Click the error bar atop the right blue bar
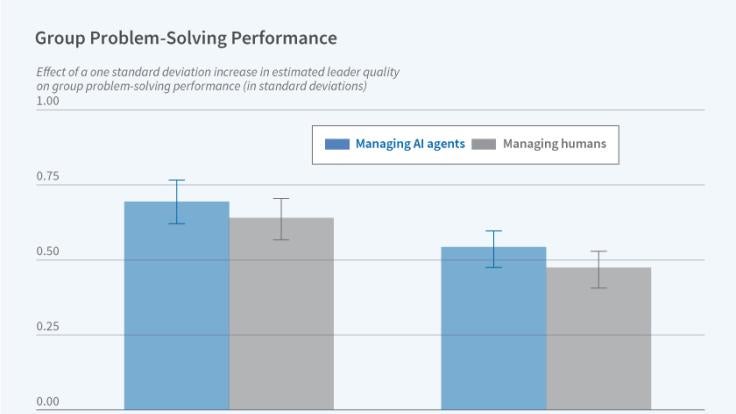The width and height of the screenshot is (736, 414). [x=493, y=248]
